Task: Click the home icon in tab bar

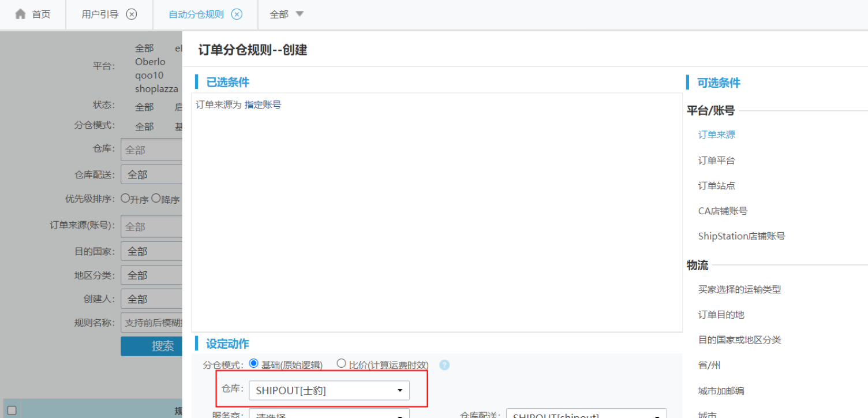Action: click(21, 14)
